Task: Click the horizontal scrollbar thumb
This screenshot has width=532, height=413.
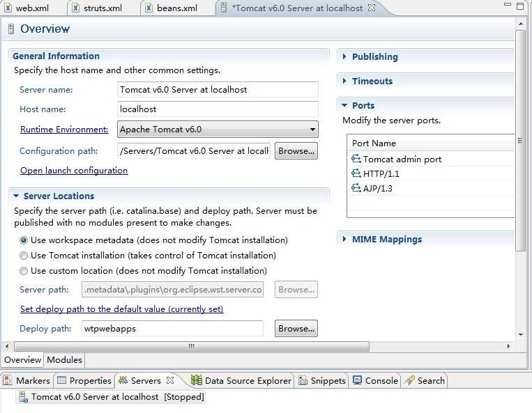Action: (x=192, y=346)
